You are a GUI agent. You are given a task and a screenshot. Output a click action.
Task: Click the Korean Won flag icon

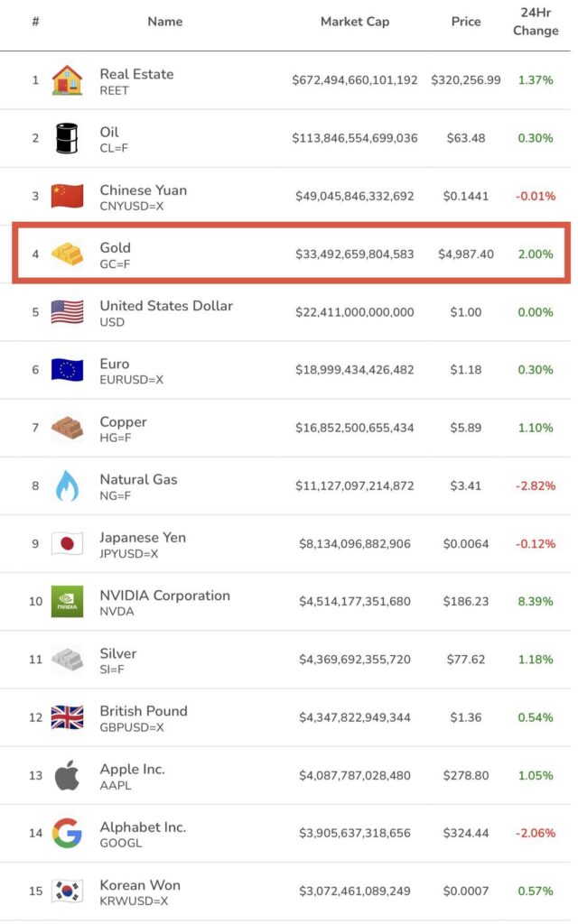[x=67, y=891]
